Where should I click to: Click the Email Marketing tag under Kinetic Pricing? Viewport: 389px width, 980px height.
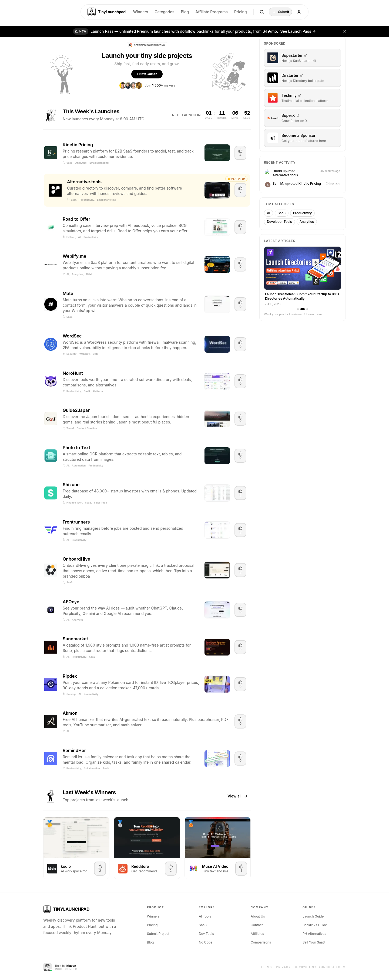[x=99, y=163]
